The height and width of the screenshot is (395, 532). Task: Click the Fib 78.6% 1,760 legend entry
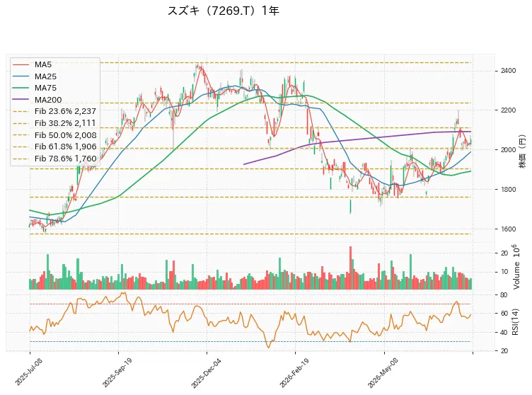54,159
